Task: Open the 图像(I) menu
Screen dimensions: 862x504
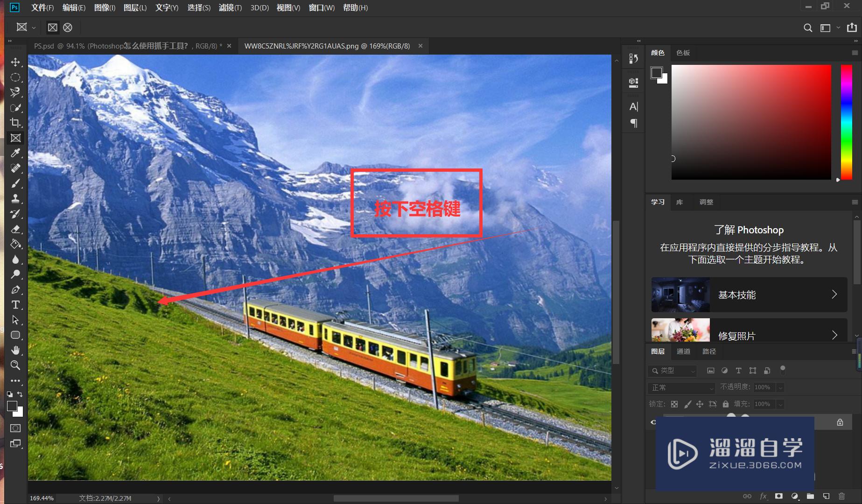Action: click(105, 7)
